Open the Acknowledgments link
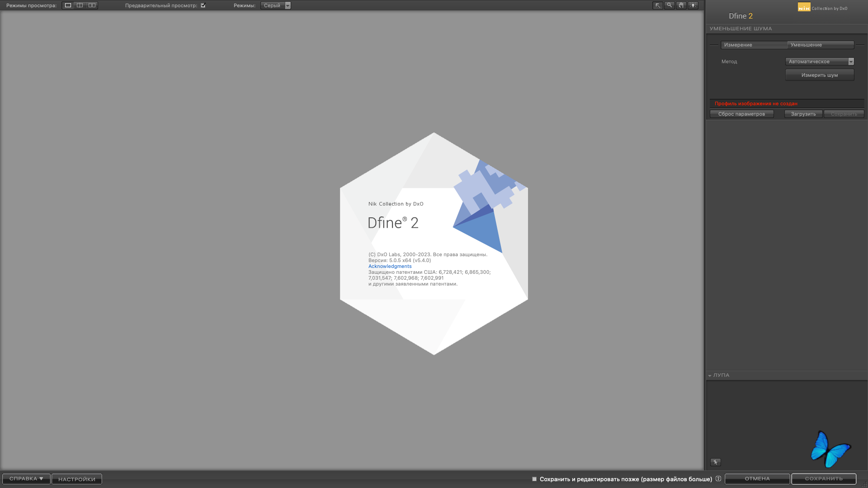The height and width of the screenshot is (488, 868). pyautogui.click(x=390, y=266)
